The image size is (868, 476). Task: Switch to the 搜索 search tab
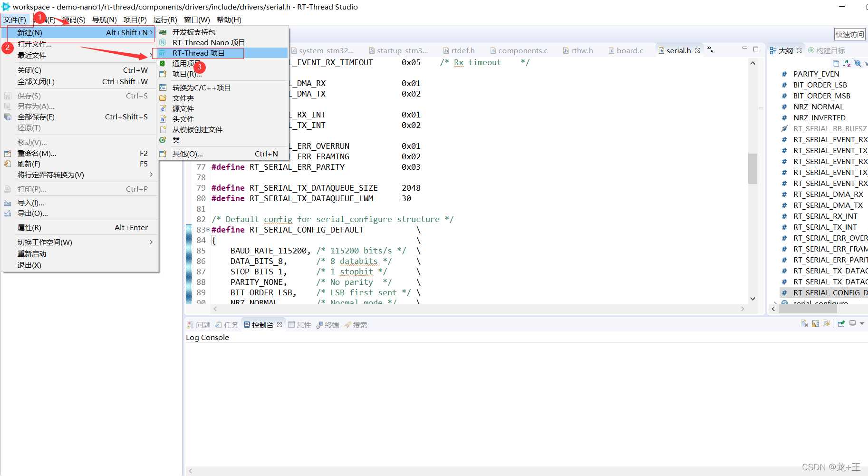click(356, 325)
